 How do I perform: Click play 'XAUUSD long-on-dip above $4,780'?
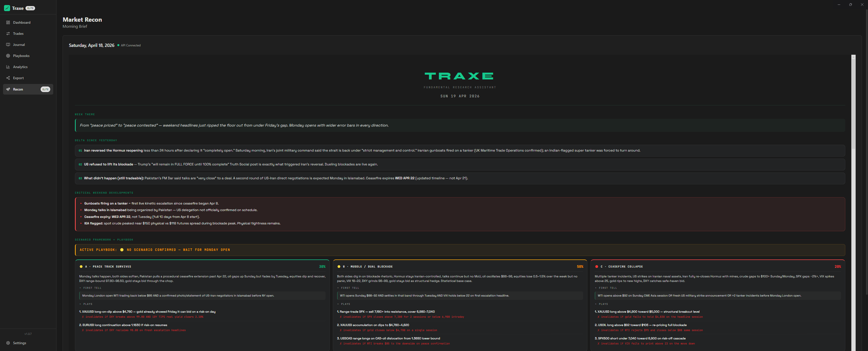point(147,312)
